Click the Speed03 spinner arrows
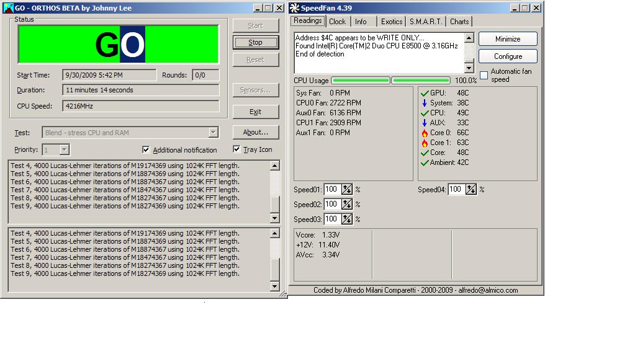Screen dimensions: 617x364 (346, 219)
